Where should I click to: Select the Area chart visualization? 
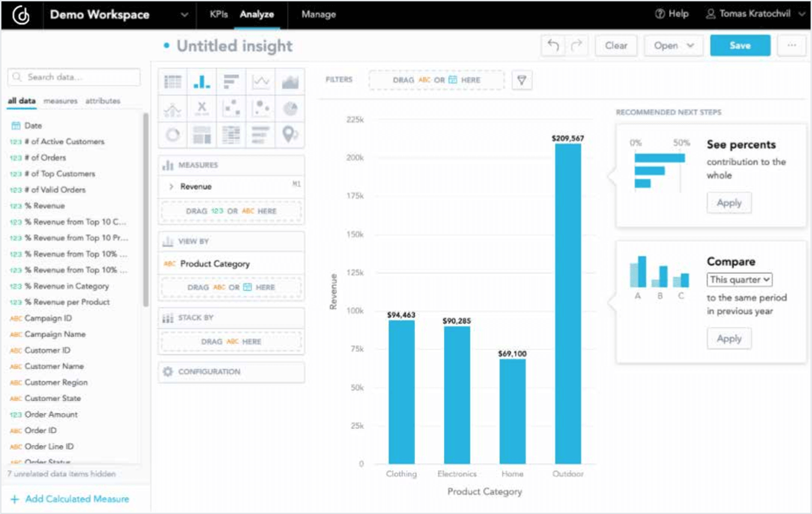point(291,80)
